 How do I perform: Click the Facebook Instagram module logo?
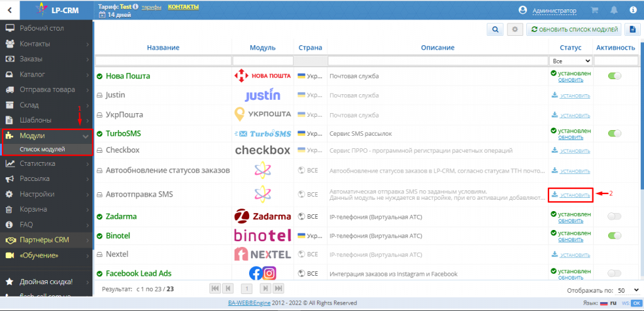(262, 273)
